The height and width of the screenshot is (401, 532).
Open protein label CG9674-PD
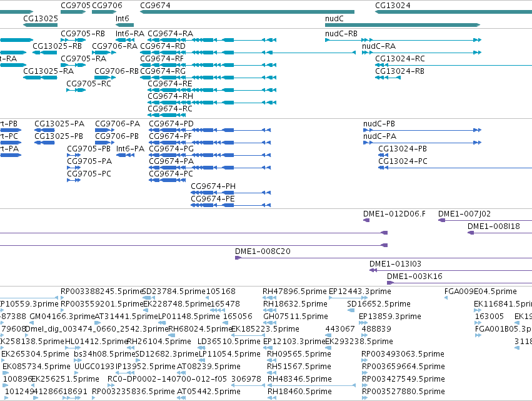tap(171, 124)
